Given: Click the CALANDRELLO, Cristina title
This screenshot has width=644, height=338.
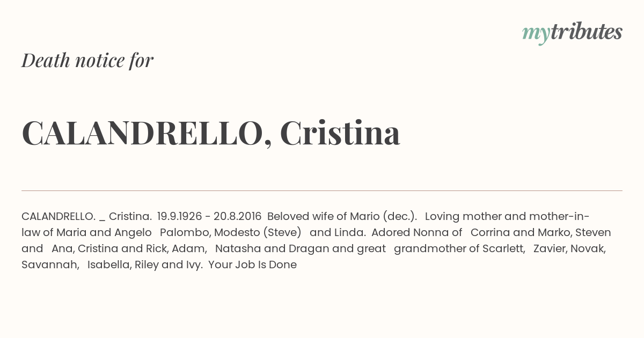Looking at the screenshot, I should [x=211, y=133].
